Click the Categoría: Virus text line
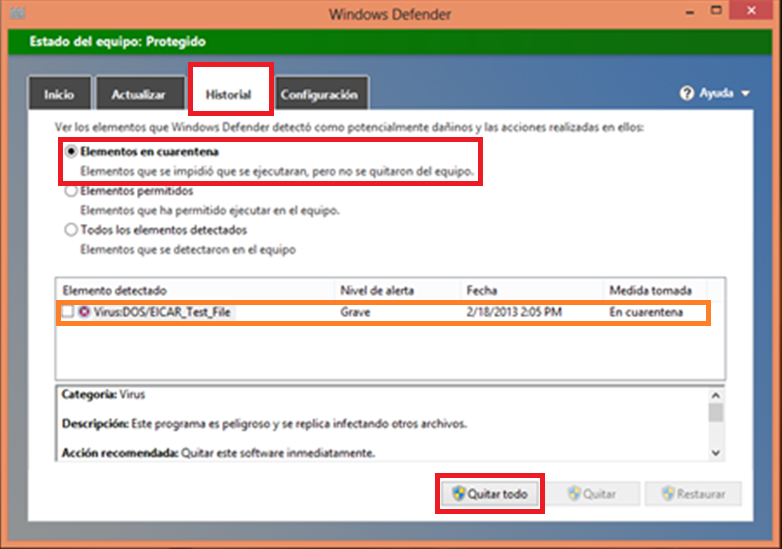 103,394
